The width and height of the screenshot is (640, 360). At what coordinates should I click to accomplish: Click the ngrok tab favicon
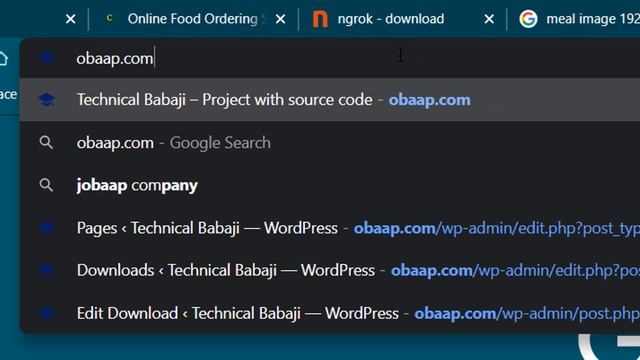(x=320, y=19)
